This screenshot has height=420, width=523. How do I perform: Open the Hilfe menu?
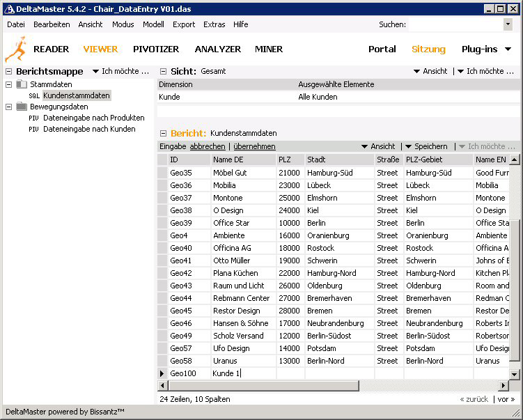click(x=240, y=24)
